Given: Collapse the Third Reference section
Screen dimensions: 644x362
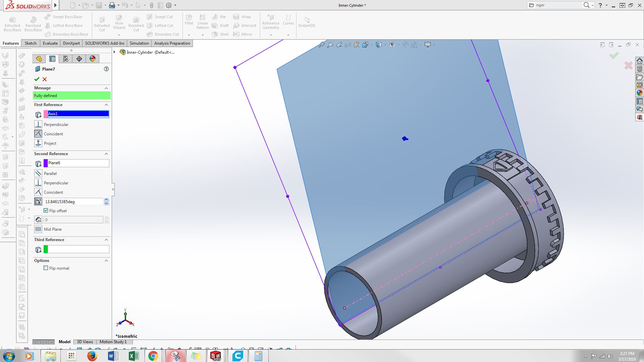Looking at the screenshot, I should coord(106,240).
